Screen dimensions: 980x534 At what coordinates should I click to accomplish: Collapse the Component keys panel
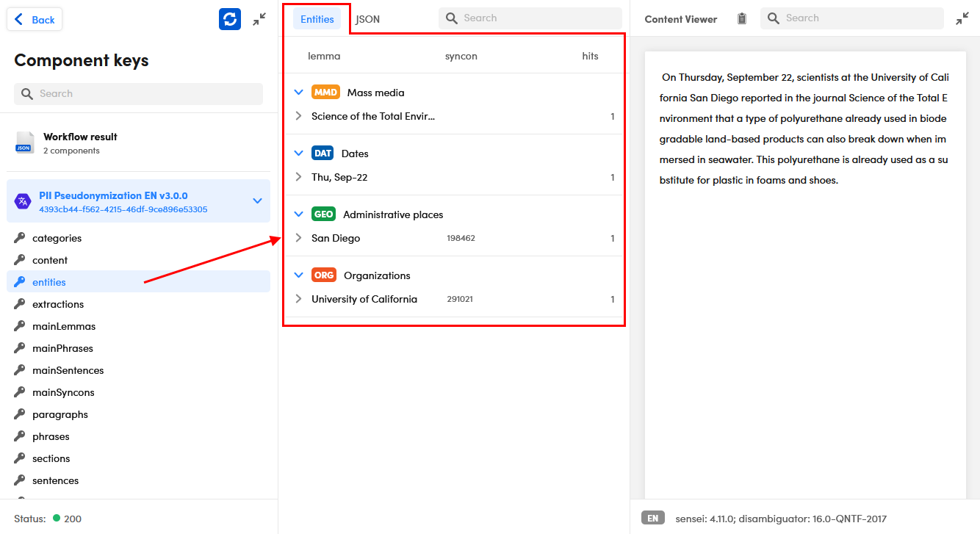click(x=259, y=19)
